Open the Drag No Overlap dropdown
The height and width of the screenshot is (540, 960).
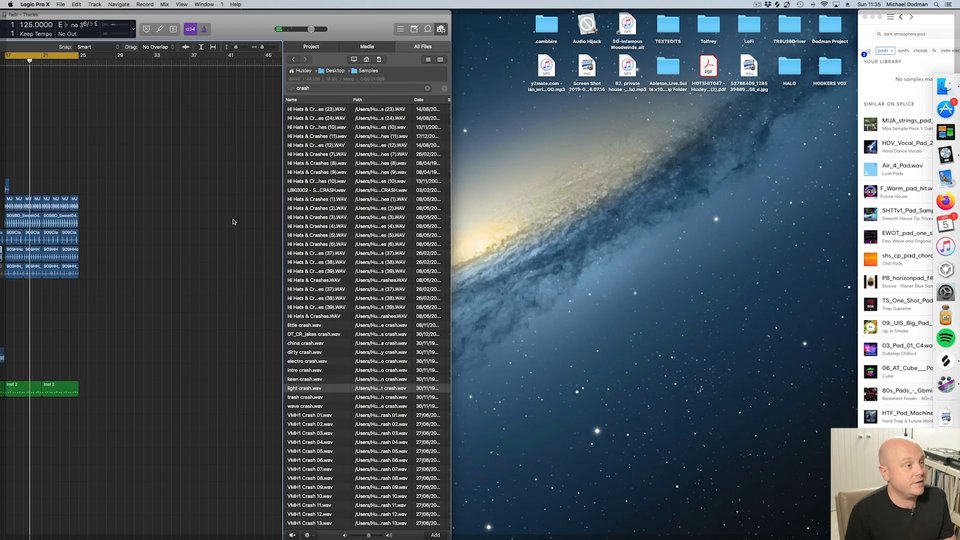click(x=159, y=47)
